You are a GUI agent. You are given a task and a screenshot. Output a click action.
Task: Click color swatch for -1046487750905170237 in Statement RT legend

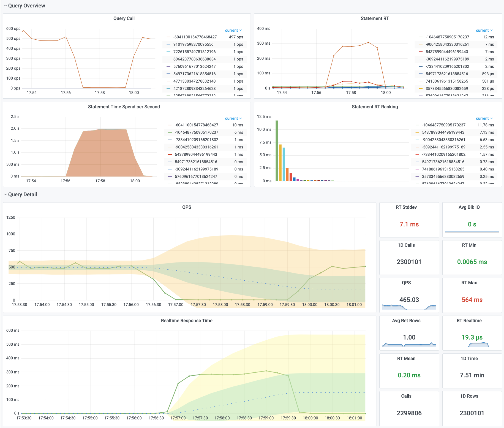tap(421, 37)
